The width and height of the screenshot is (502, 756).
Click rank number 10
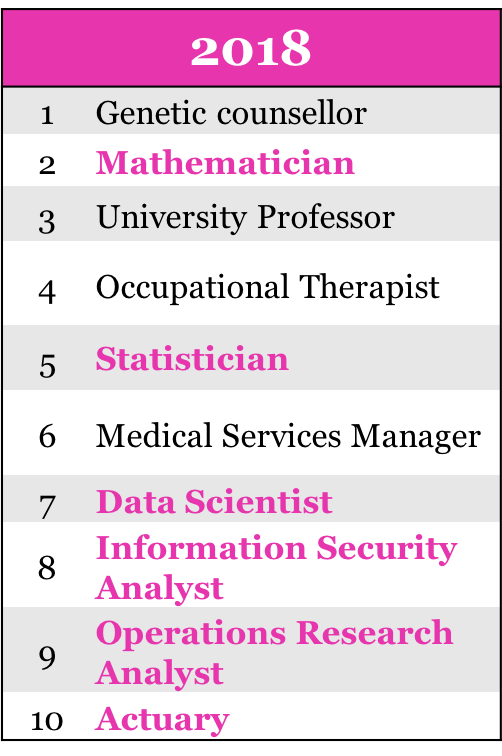[x=47, y=721]
